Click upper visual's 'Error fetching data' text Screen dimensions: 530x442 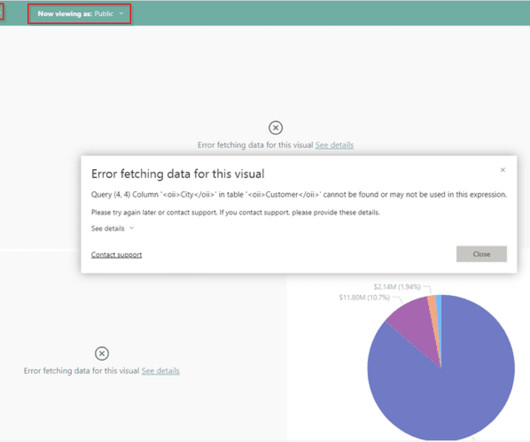256,145
